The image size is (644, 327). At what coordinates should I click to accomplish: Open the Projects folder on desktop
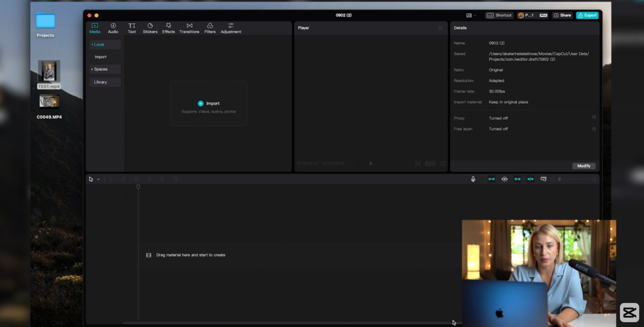45,24
